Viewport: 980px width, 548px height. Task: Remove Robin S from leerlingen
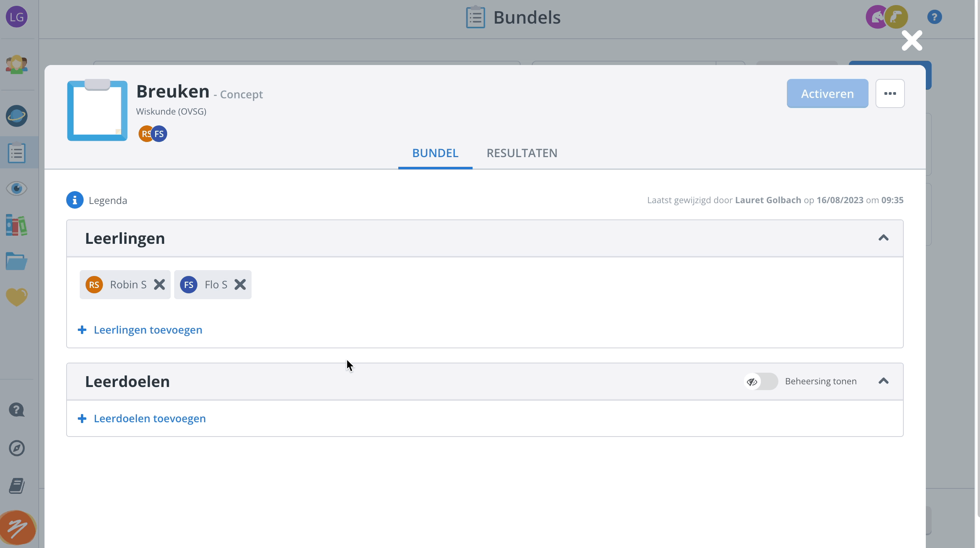pyautogui.click(x=159, y=284)
